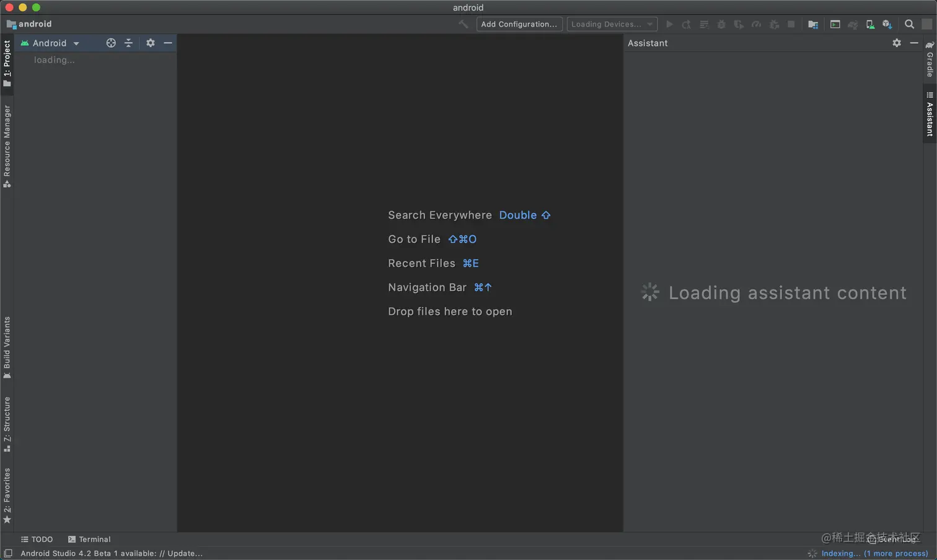Viewport: 937px width, 560px height.
Task: Click the Stop square icon
Action: click(x=791, y=24)
